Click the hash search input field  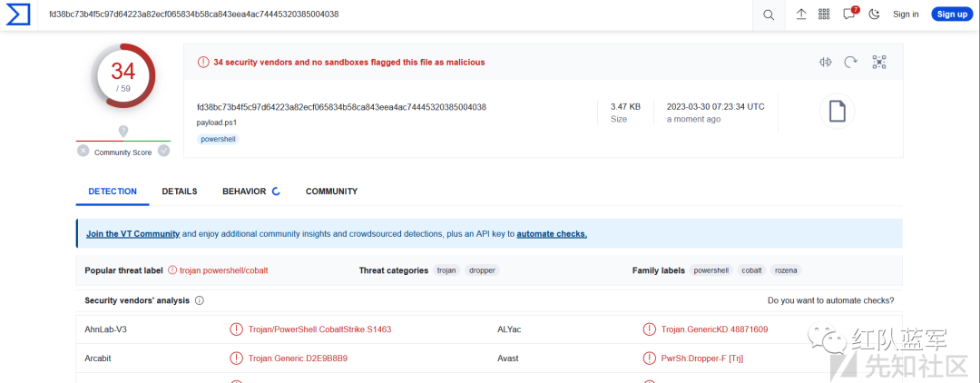pyautogui.click(x=395, y=15)
